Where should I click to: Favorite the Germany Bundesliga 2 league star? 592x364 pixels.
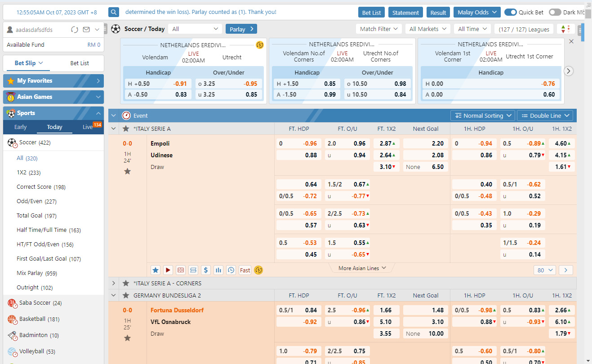pyautogui.click(x=126, y=295)
